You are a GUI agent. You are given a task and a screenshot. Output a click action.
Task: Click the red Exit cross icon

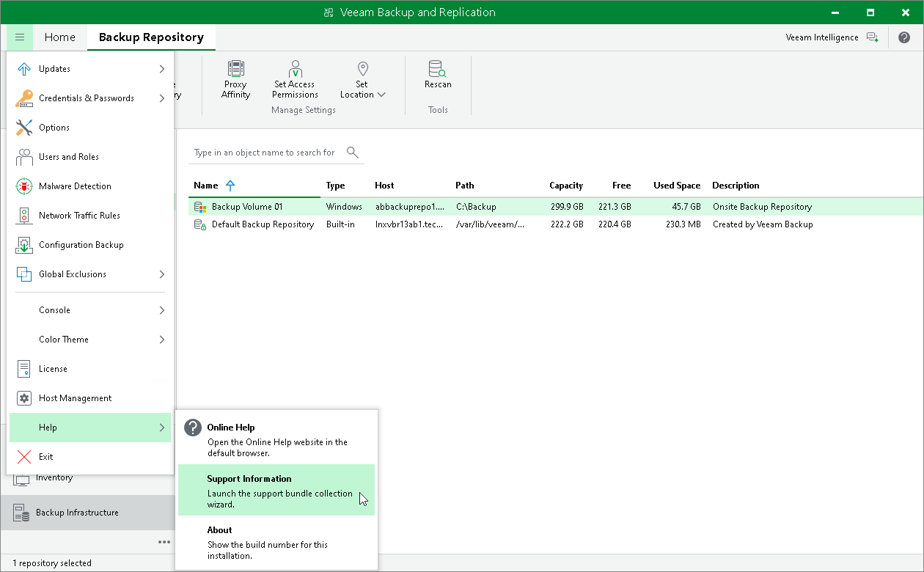[x=24, y=457]
